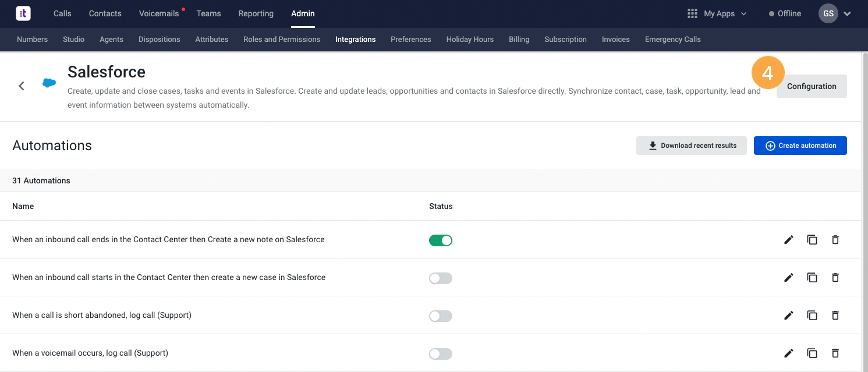Duplicate the inbound call ends note automation
868x372 pixels.
(x=812, y=240)
